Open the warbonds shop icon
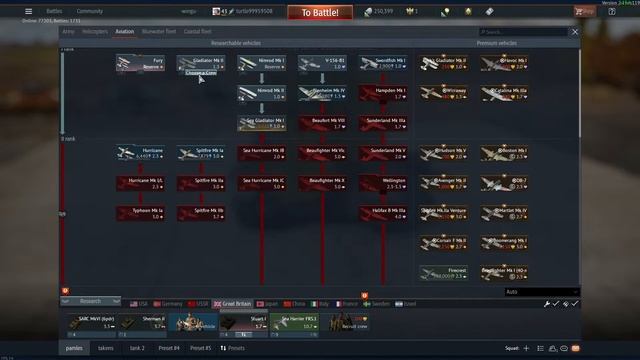Viewport: 640px width, 360px height. 468,11
